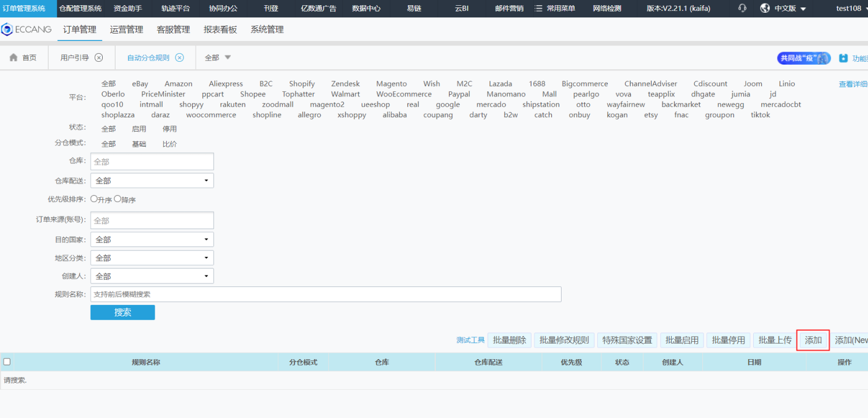Click the 批量停用 button
The width and height of the screenshot is (868, 418).
[x=728, y=340]
